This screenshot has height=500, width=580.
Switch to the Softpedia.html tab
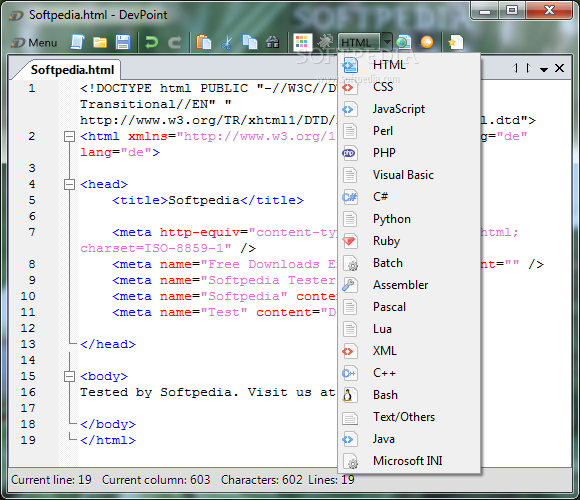point(72,70)
